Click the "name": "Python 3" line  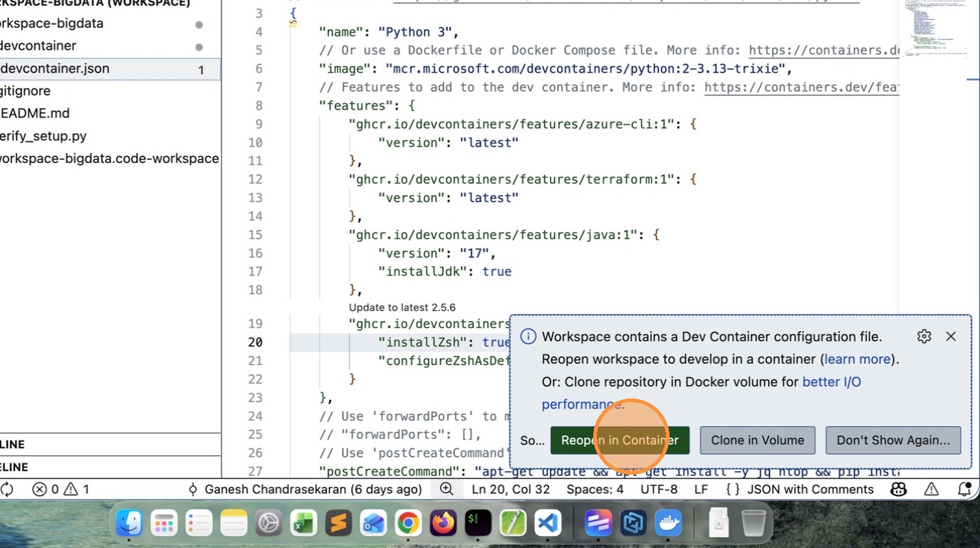pyautogui.click(x=389, y=32)
